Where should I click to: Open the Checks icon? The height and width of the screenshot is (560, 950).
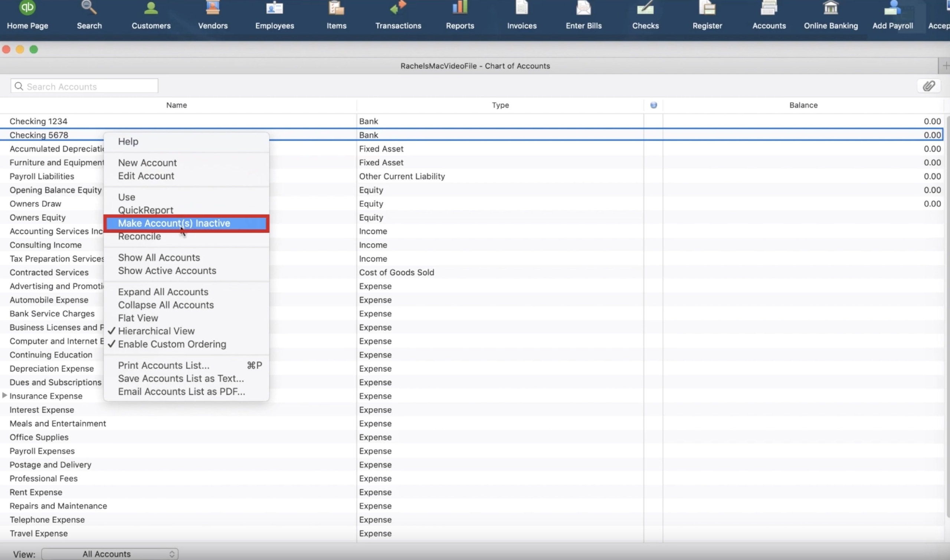[646, 15]
